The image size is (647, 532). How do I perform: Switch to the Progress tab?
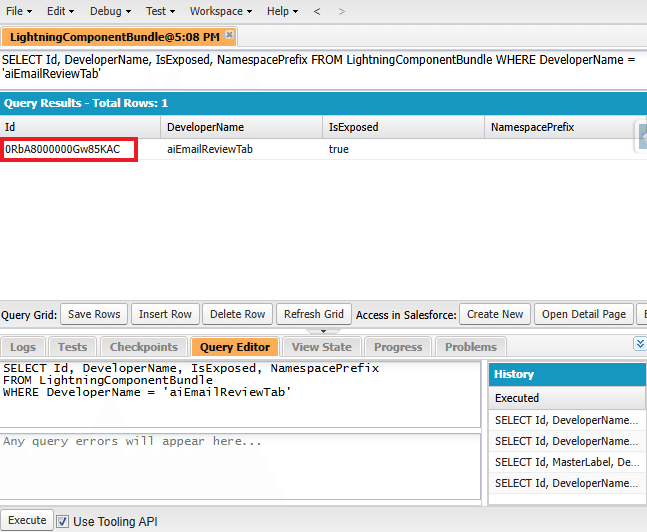pyautogui.click(x=398, y=347)
